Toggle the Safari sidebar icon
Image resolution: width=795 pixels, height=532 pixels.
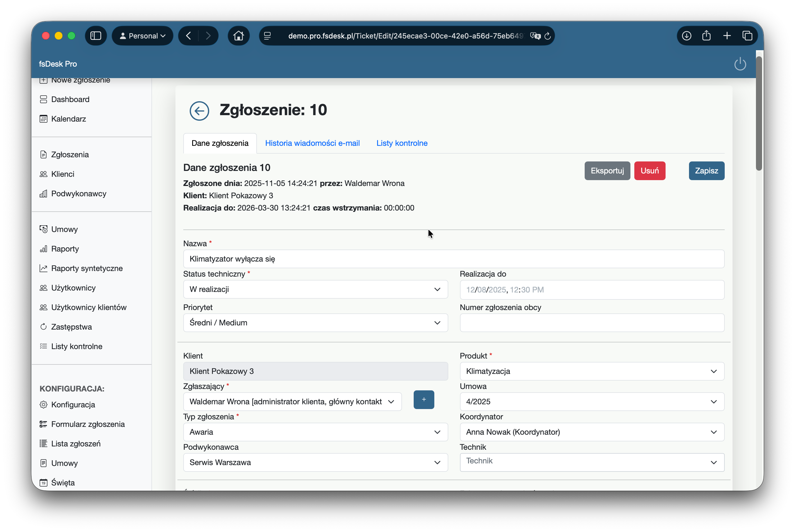(x=96, y=36)
